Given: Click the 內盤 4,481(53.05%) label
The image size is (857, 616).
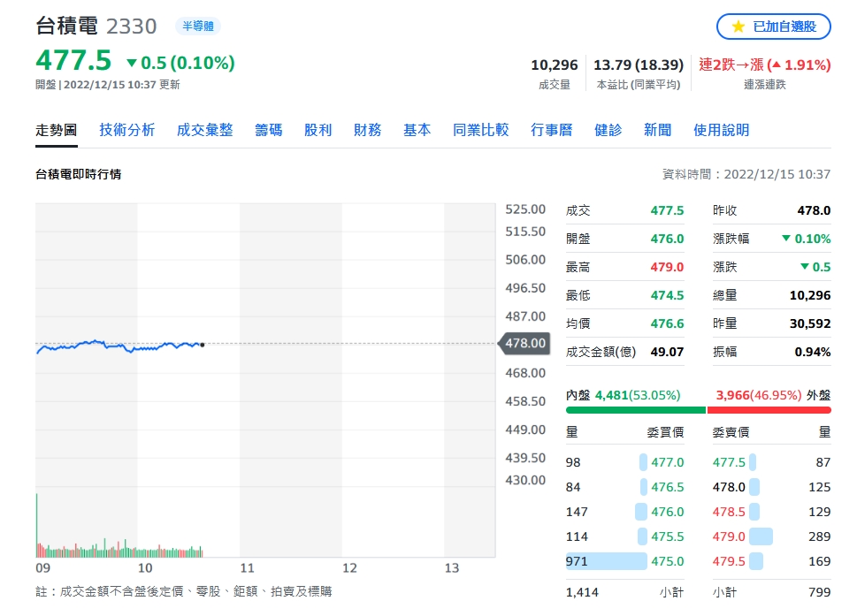Looking at the screenshot, I should (x=624, y=395).
